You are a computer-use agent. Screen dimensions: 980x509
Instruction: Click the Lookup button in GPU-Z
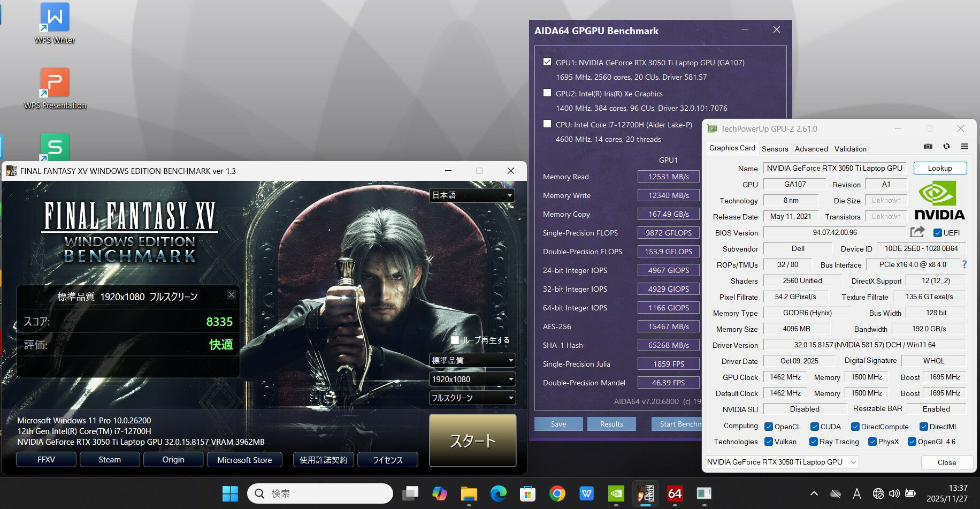pyautogui.click(x=940, y=168)
